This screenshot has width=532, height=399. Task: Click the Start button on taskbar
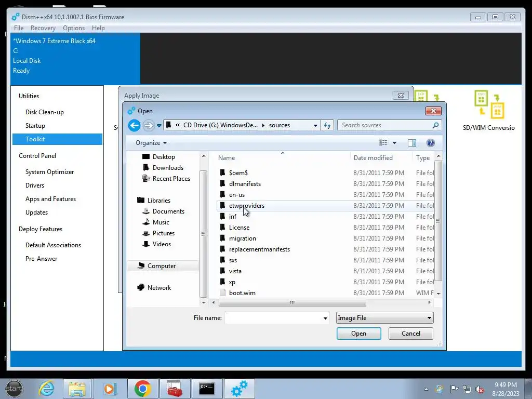click(14, 389)
